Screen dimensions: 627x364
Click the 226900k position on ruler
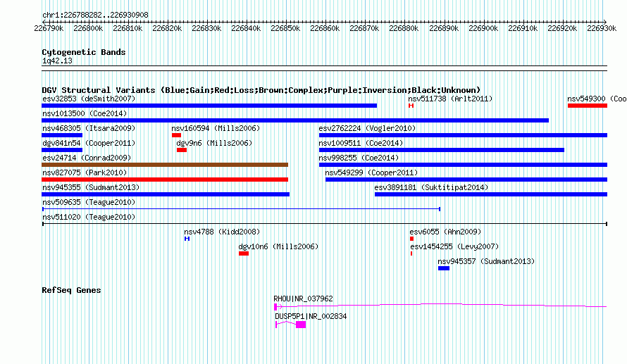click(483, 28)
